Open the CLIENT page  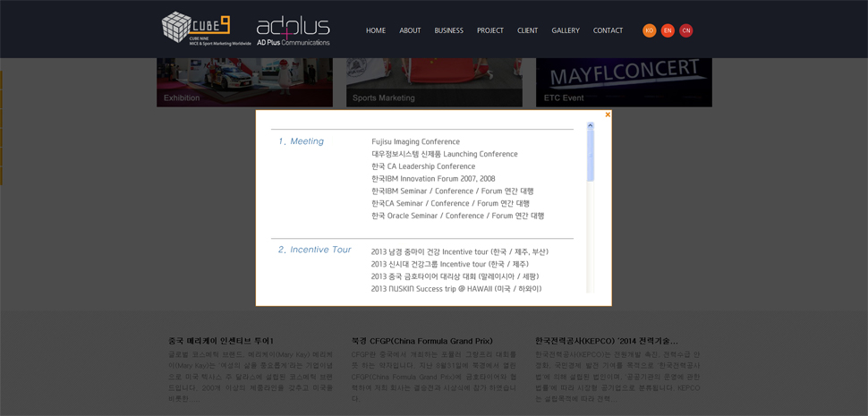tap(527, 30)
